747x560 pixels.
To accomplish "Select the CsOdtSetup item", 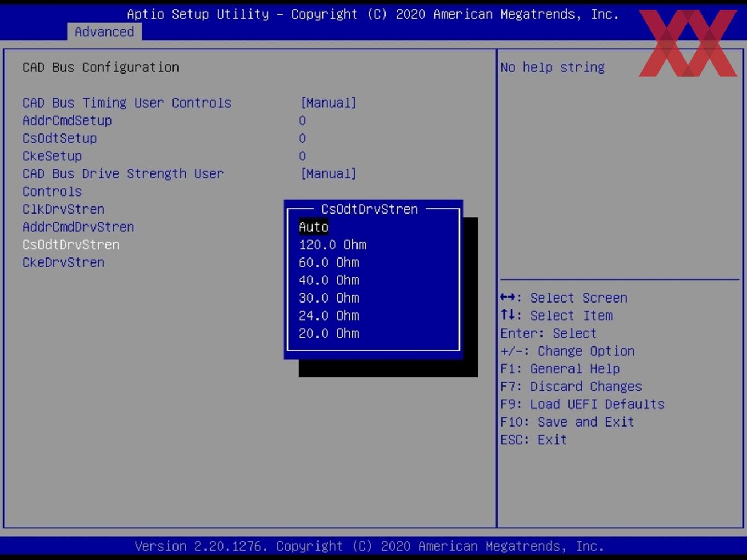I will pos(59,138).
